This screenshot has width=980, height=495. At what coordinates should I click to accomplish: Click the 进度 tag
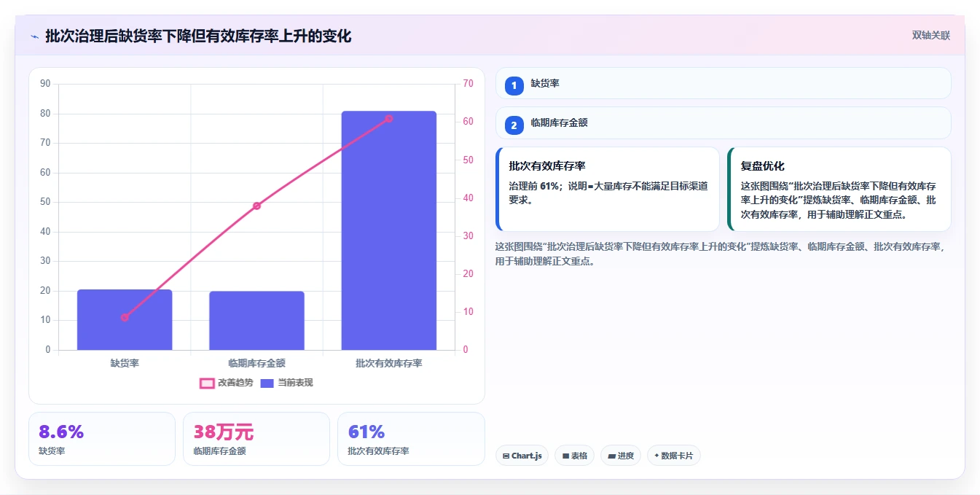click(x=621, y=456)
